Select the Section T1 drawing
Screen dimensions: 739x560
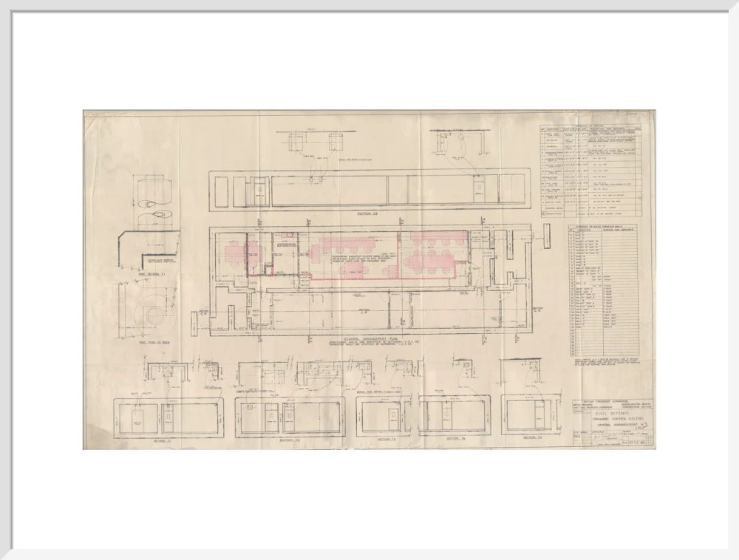coord(168,417)
